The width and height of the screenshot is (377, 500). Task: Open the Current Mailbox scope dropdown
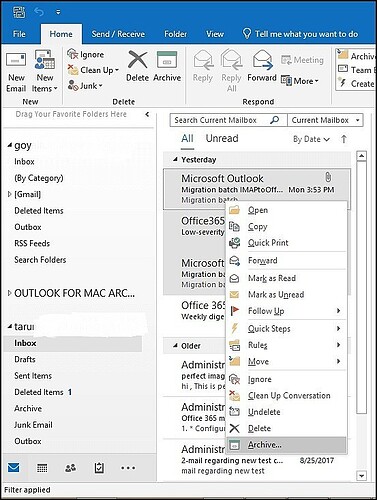pyautogui.click(x=325, y=120)
